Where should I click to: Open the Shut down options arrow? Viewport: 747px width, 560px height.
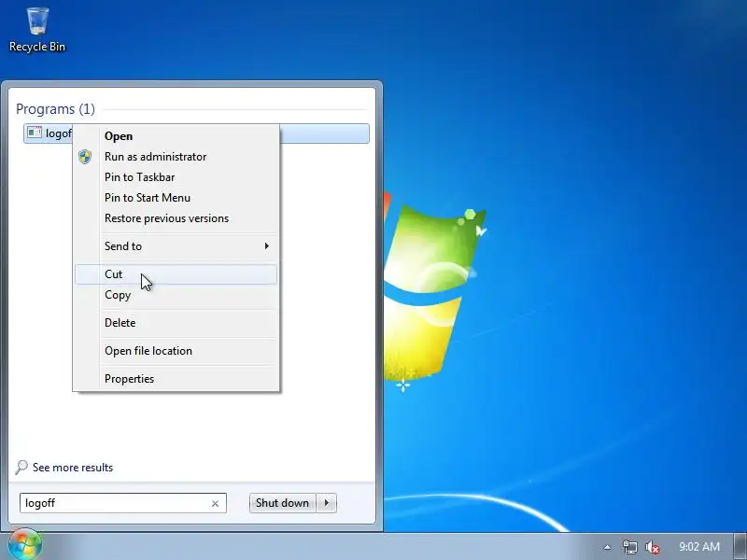tap(326, 503)
